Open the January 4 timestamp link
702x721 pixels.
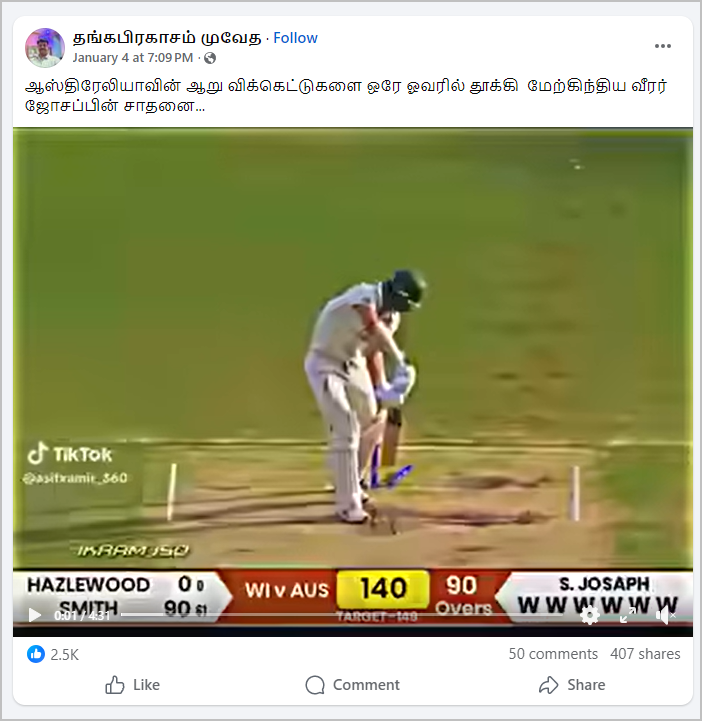pyautogui.click(x=132, y=58)
